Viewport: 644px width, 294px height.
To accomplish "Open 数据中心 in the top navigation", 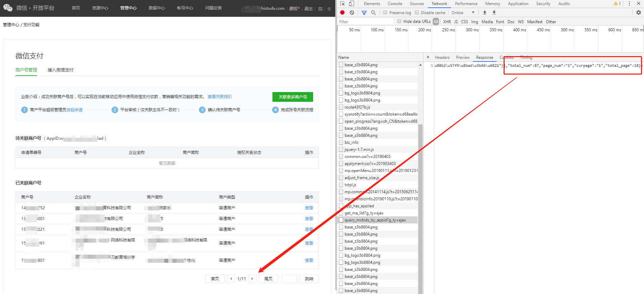I will [x=157, y=8].
